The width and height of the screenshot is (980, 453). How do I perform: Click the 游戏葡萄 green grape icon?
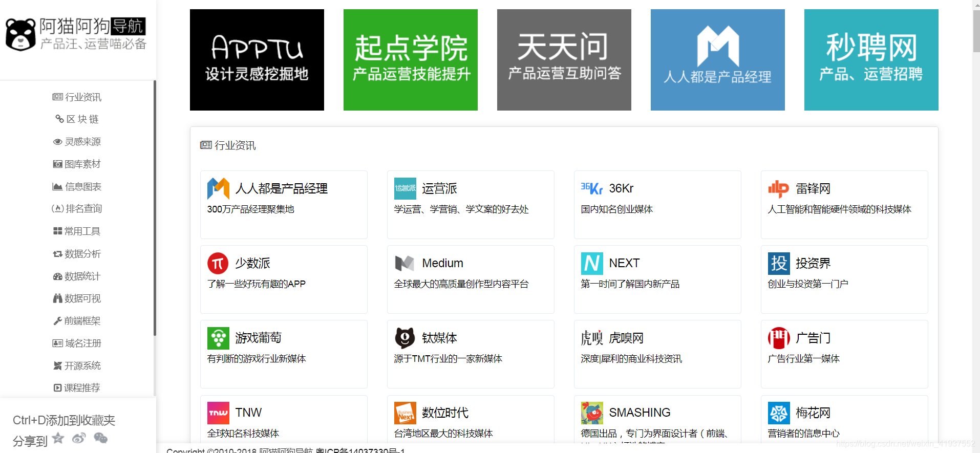218,338
